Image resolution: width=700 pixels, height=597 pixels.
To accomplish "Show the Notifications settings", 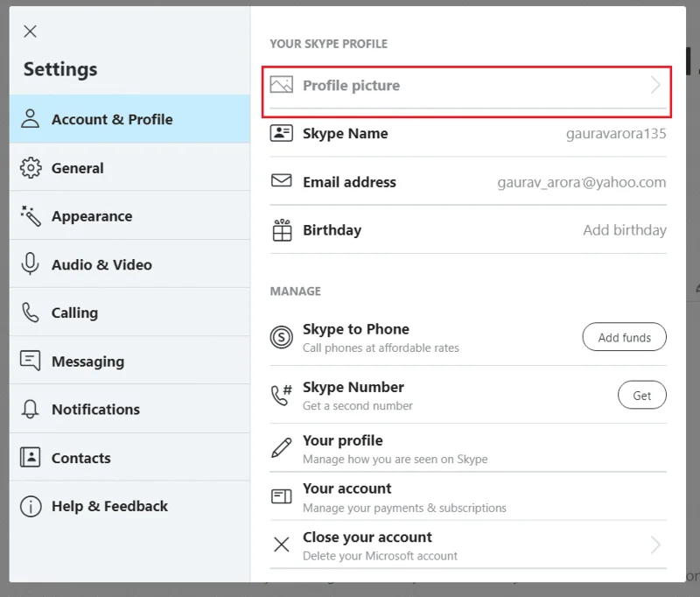I will point(129,409).
